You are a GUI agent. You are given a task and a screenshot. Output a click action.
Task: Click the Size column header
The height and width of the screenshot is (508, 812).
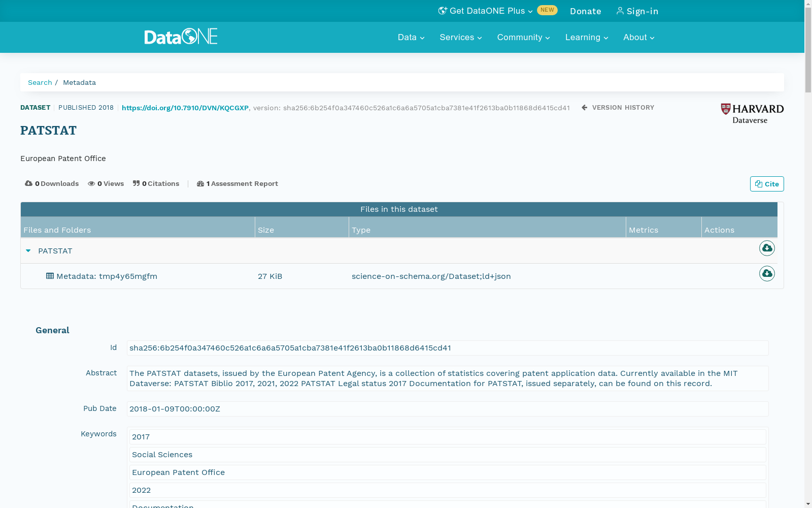tap(301, 228)
